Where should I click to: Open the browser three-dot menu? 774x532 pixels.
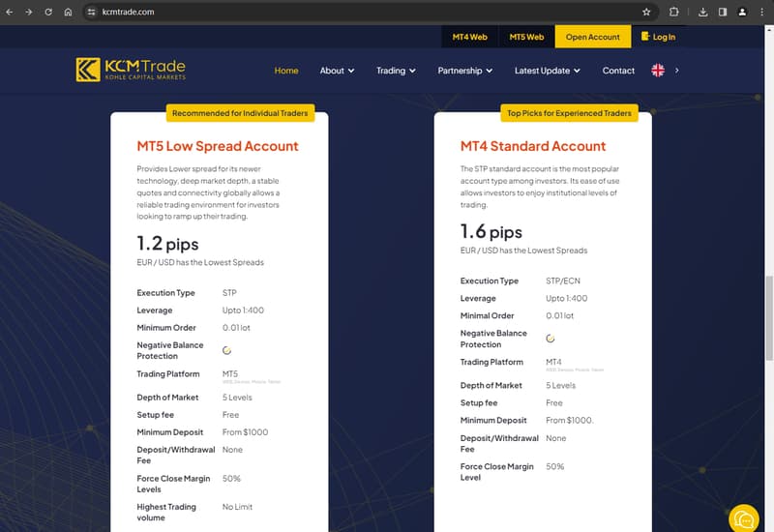pos(761,12)
